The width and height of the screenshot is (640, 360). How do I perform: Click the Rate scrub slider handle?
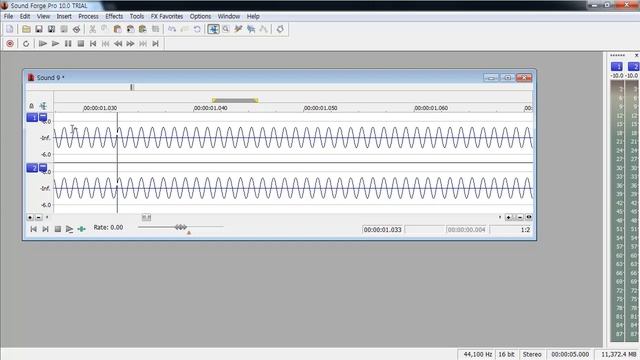pos(181,227)
